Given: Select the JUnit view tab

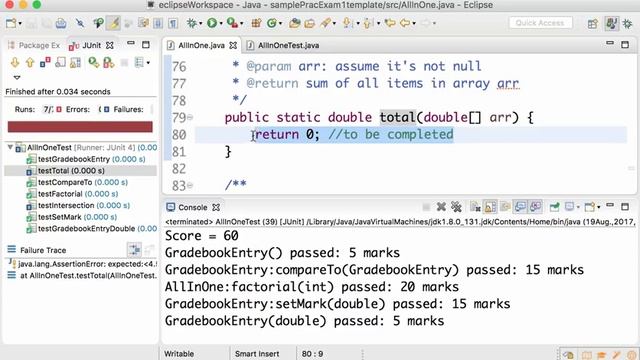Looking at the screenshot, I should click(91, 45).
